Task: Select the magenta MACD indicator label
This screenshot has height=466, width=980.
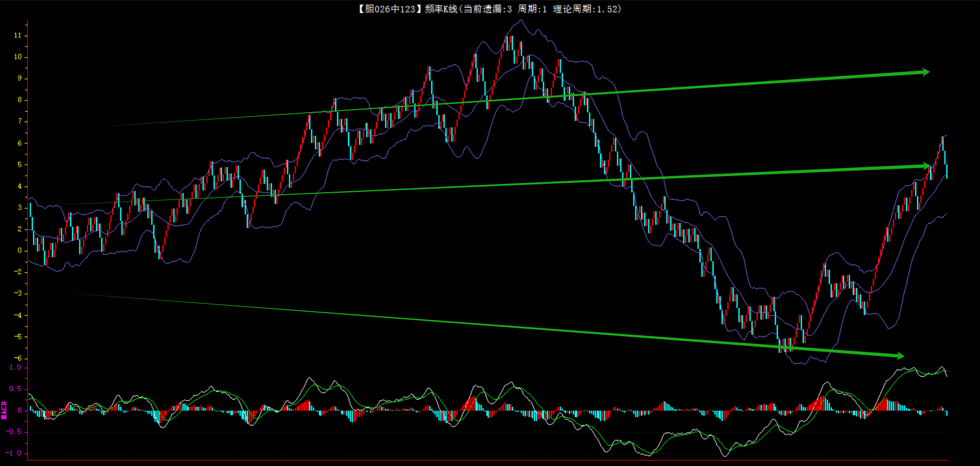Action: click(4, 410)
